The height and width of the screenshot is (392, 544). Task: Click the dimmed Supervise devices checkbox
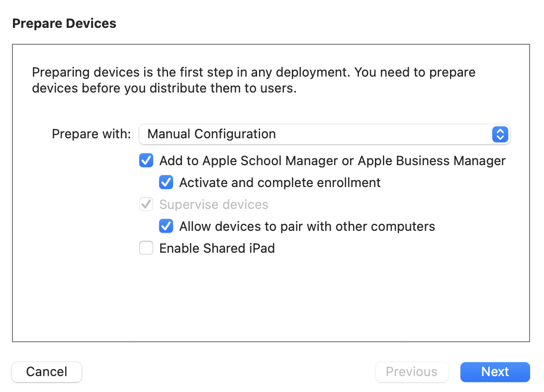point(146,204)
